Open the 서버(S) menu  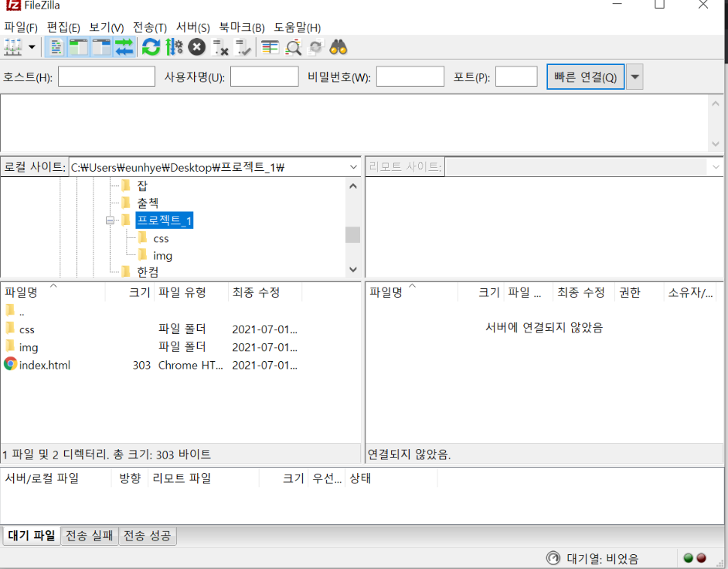[193, 27]
